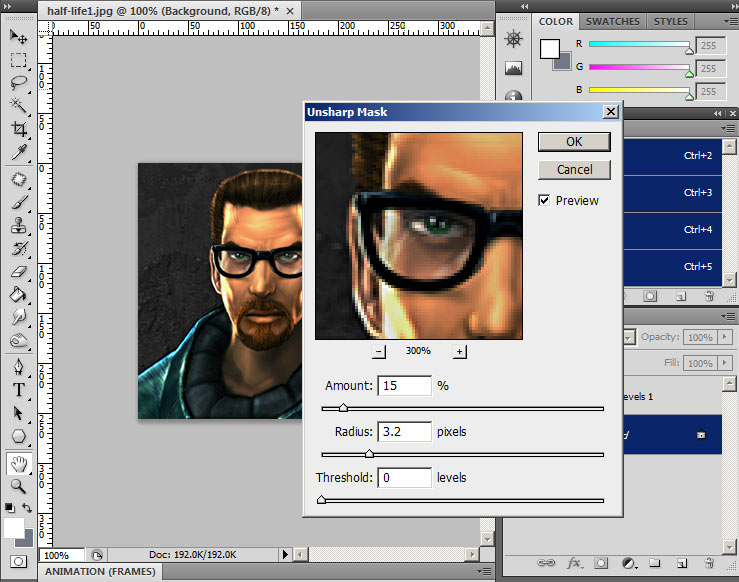
Task: Select the Type tool
Action: click(x=18, y=390)
